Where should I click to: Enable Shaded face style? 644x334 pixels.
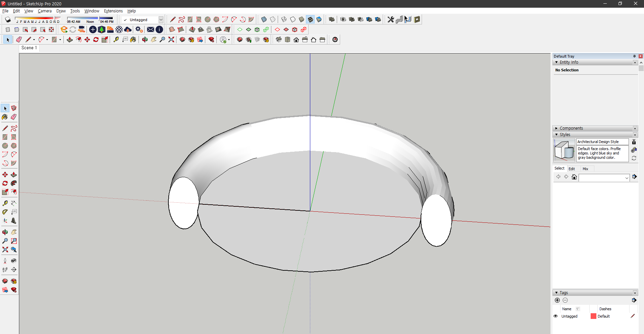302,19
